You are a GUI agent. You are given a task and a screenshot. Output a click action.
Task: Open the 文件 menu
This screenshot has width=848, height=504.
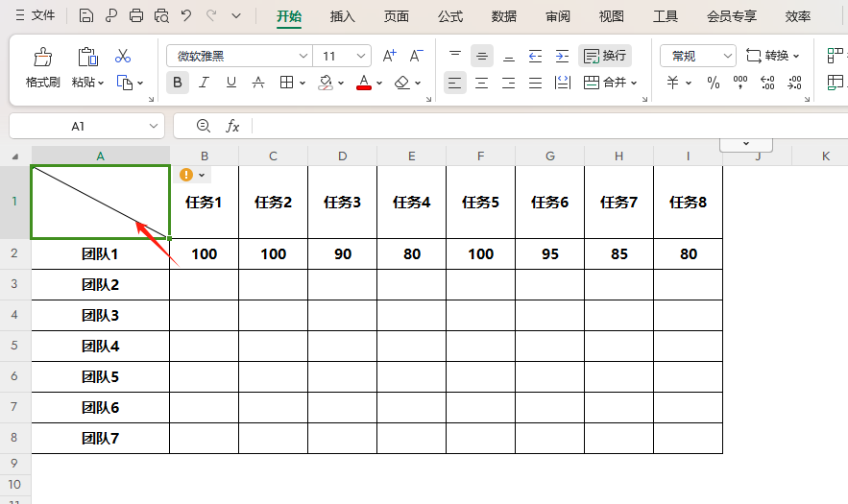(x=36, y=15)
